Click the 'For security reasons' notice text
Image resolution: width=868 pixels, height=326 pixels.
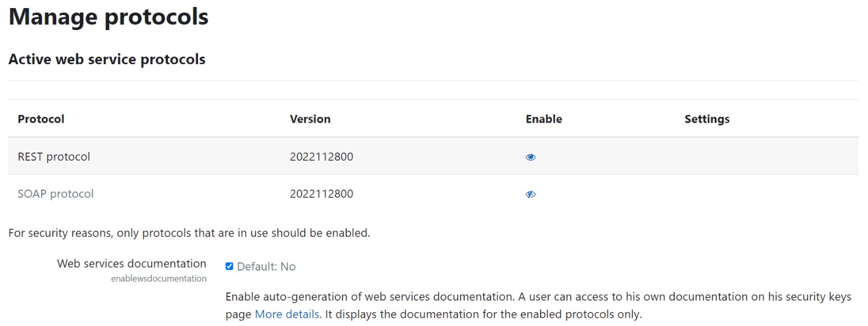189,234
